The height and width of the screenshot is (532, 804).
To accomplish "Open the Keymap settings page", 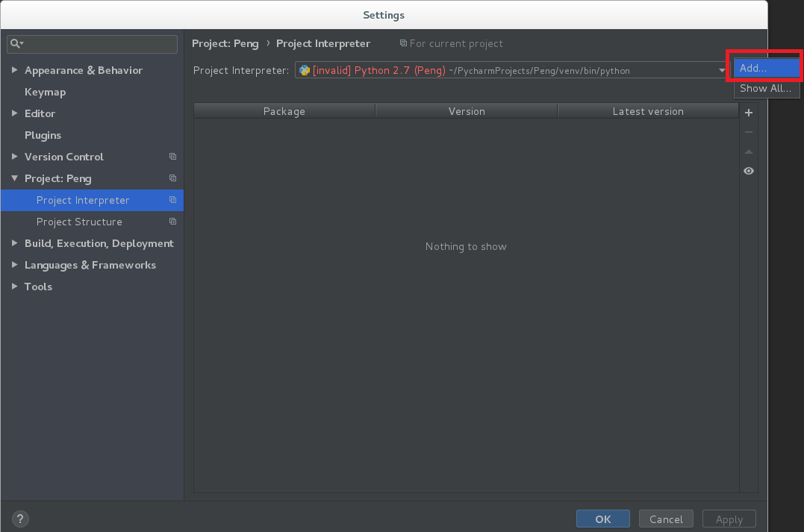I will click(45, 92).
